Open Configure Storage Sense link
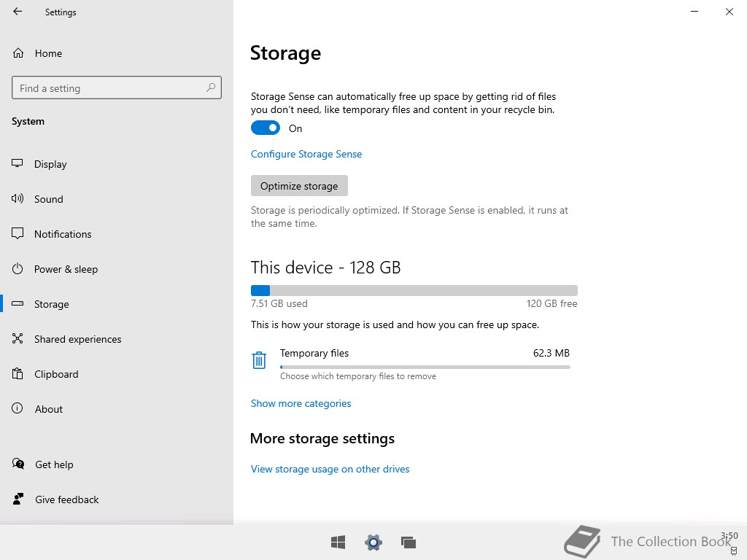 [306, 154]
